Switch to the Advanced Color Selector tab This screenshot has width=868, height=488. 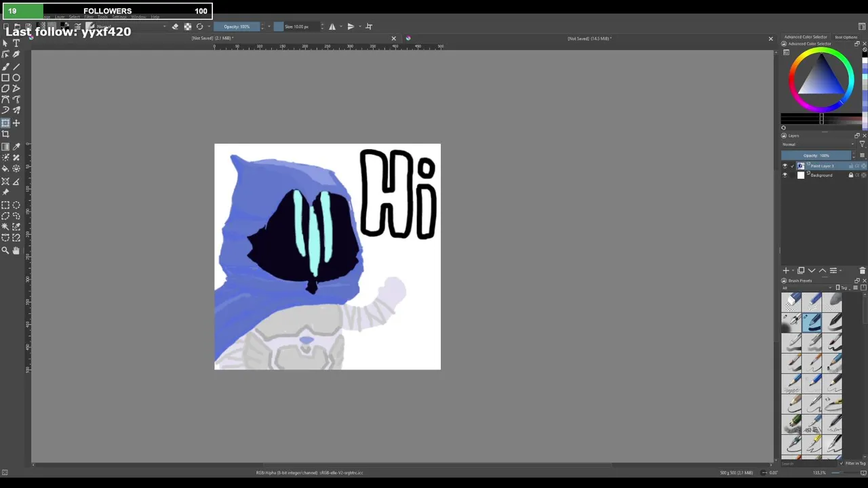[x=806, y=37]
